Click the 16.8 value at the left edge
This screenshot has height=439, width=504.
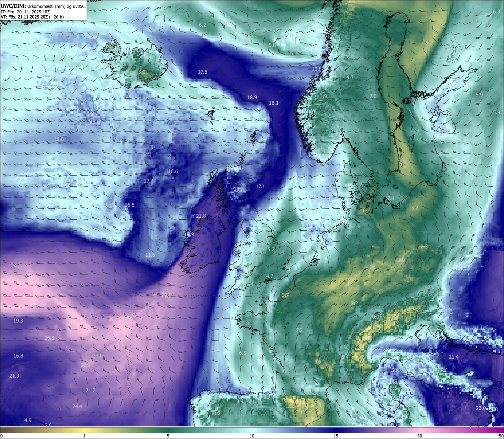pos(18,356)
